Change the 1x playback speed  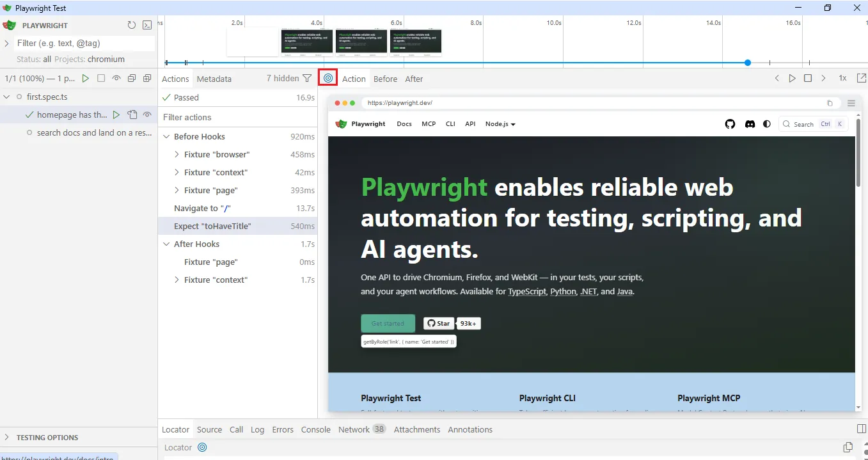tap(842, 78)
